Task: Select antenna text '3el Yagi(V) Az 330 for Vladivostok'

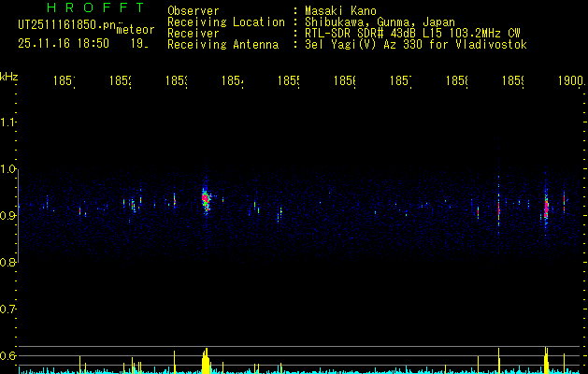Action: pos(416,45)
